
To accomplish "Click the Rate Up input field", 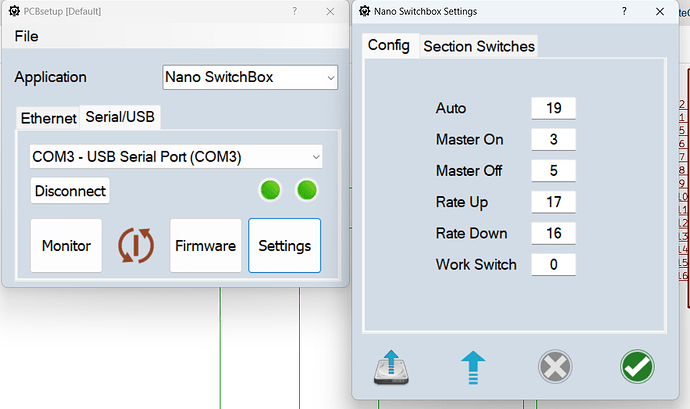I will pos(554,202).
